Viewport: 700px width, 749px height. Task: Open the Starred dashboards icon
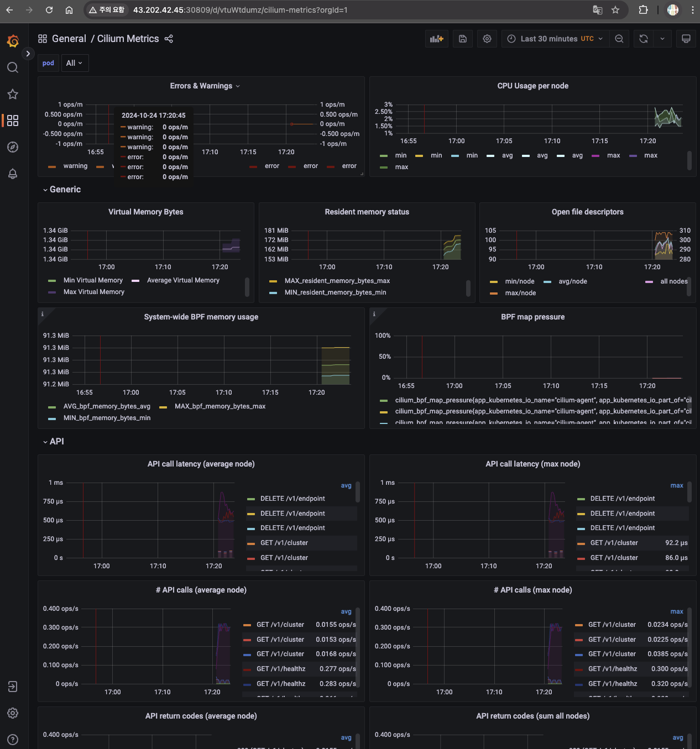pos(13,94)
